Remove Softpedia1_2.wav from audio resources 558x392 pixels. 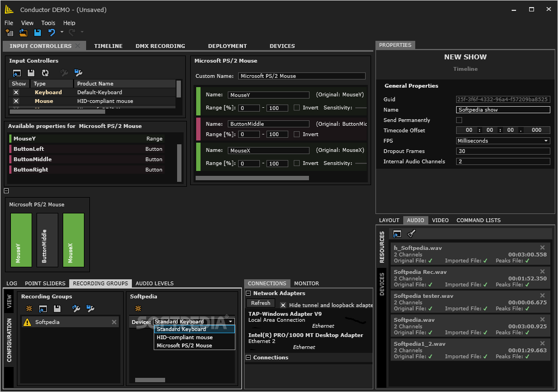(542, 343)
